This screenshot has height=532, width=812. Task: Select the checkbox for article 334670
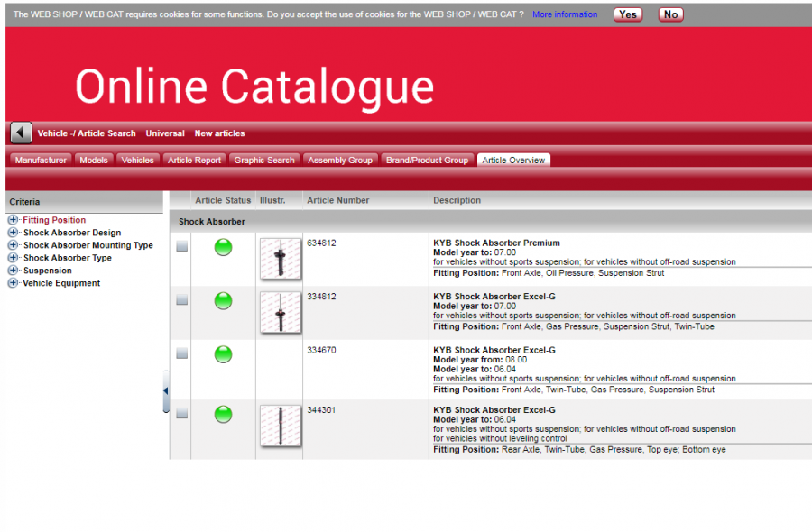click(x=182, y=354)
